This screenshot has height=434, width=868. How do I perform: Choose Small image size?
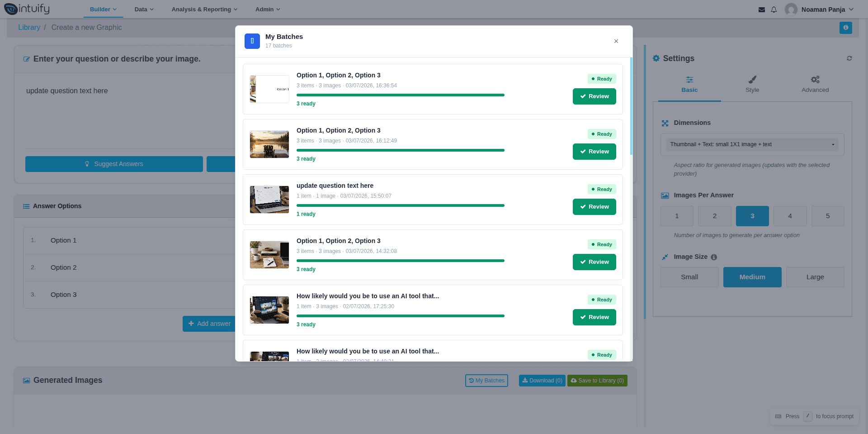[x=689, y=277]
